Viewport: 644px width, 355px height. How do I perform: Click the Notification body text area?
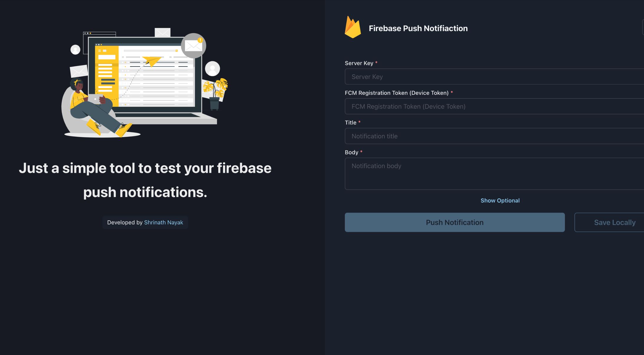click(x=494, y=174)
